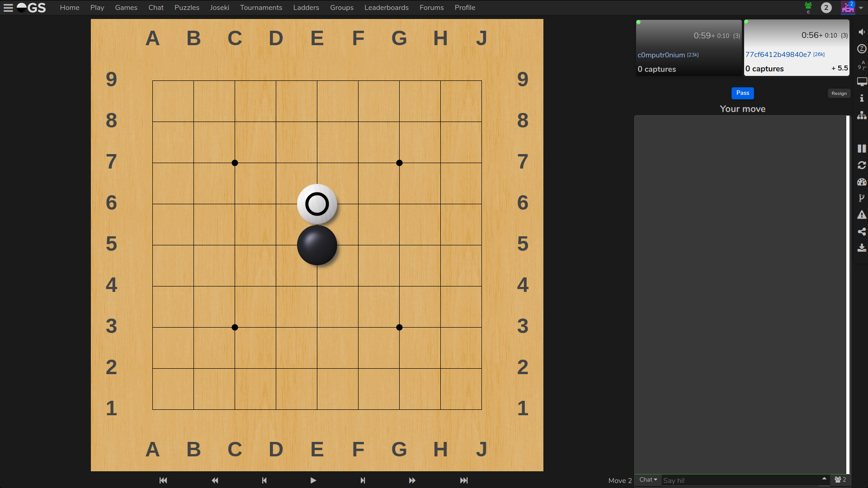Rewind ten moves control
868x488 pixels.
point(215,480)
